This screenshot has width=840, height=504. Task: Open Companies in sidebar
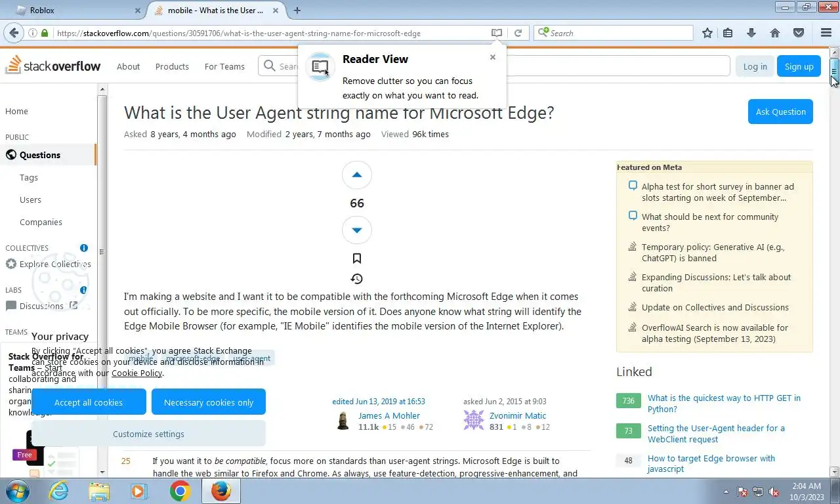[41, 222]
